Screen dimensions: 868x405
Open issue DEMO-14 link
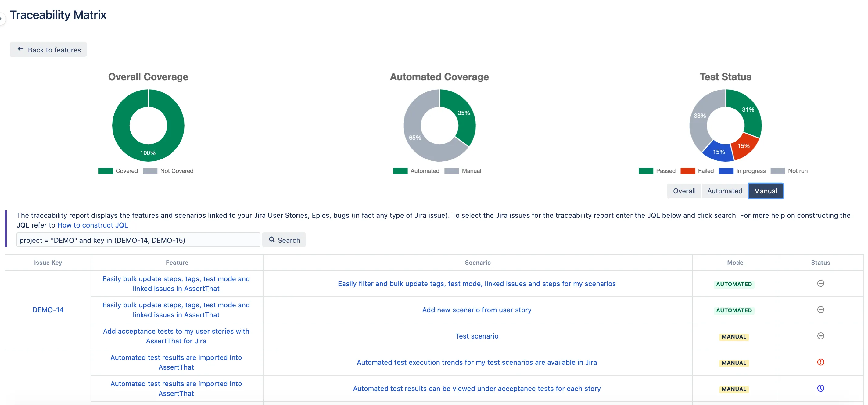pyautogui.click(x=48, y=310)
